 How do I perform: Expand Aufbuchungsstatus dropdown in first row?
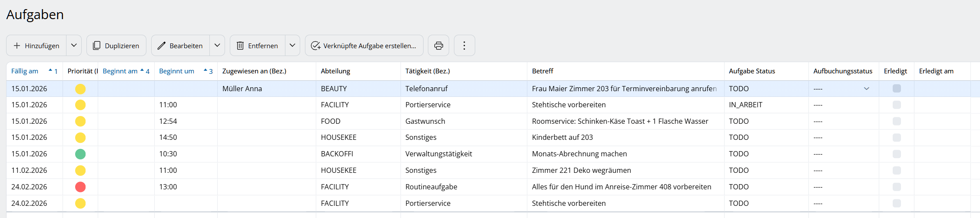tap(866, 89)
